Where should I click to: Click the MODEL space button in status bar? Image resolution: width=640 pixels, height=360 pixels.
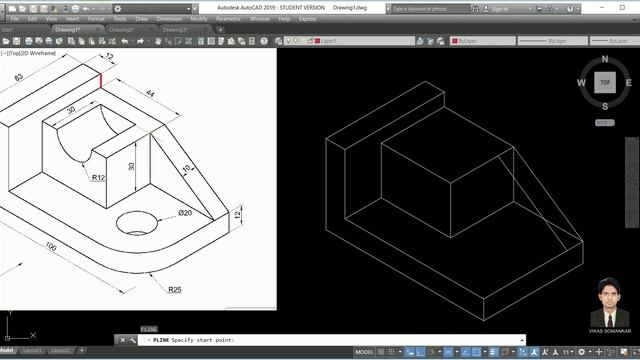pos(364,352)
